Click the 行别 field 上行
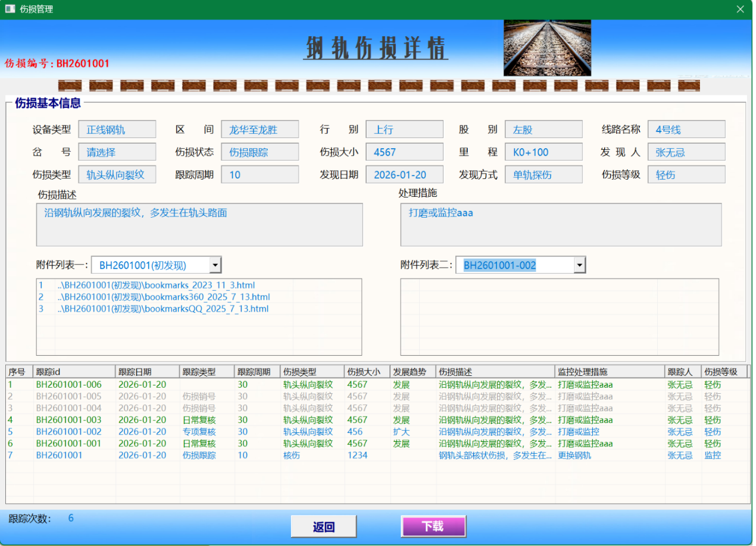 405,130
